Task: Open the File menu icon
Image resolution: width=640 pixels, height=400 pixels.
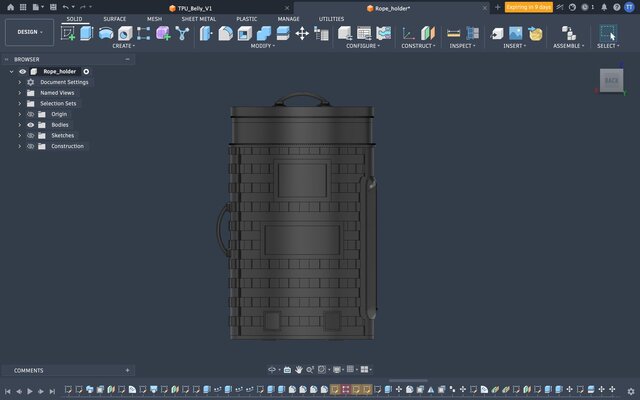Action: click(38, 7)
